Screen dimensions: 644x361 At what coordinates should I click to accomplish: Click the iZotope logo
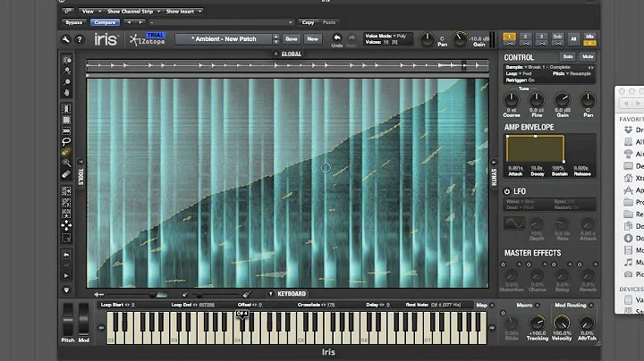(147, 39)
